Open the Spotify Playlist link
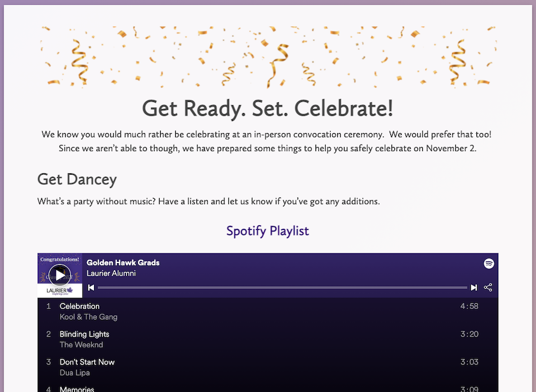536x392 pixels. tap(267, 231)
